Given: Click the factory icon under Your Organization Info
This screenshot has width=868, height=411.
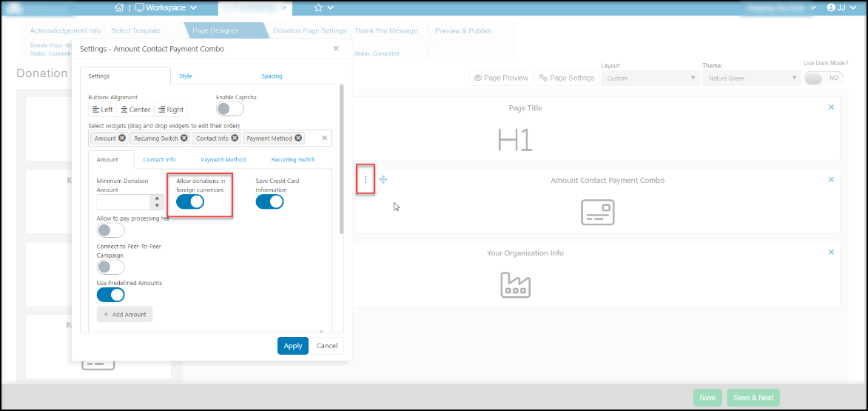Looking at the screenshot, I should pos(515,284).
